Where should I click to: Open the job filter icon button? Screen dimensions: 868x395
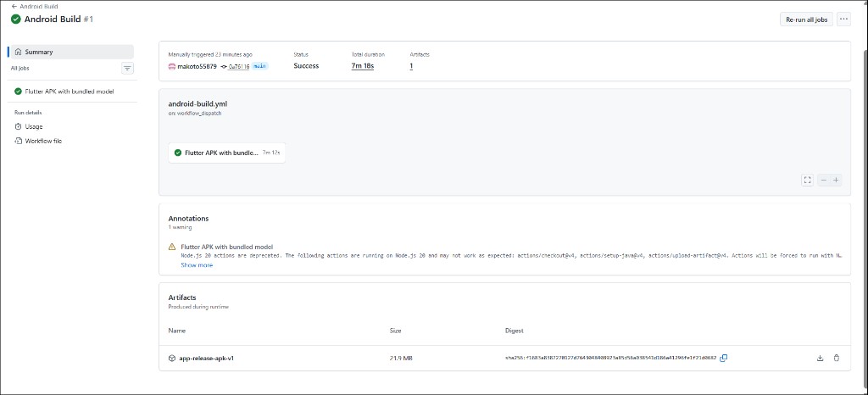pos(128,69)
